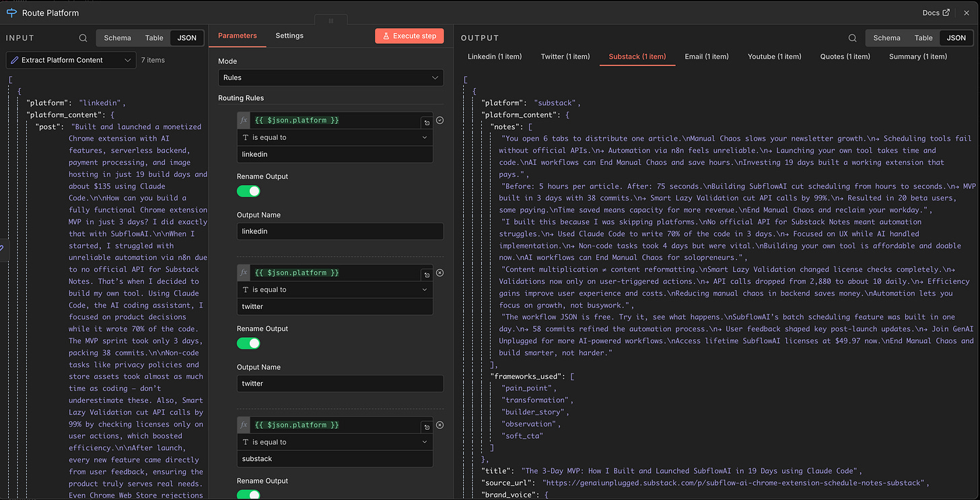Viewport: 980px width, 500px height.
Task: Toggle Rename Output for the linkedin rule
Action: click(248, 190)
